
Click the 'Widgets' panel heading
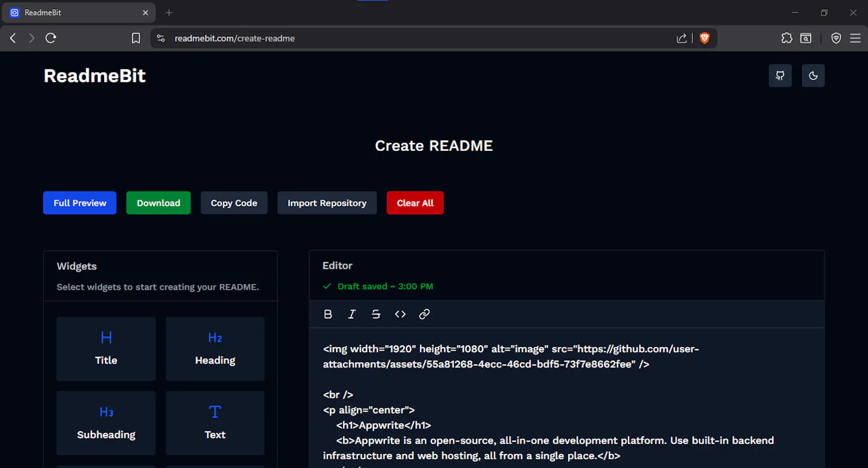click(x=76, y=267)
